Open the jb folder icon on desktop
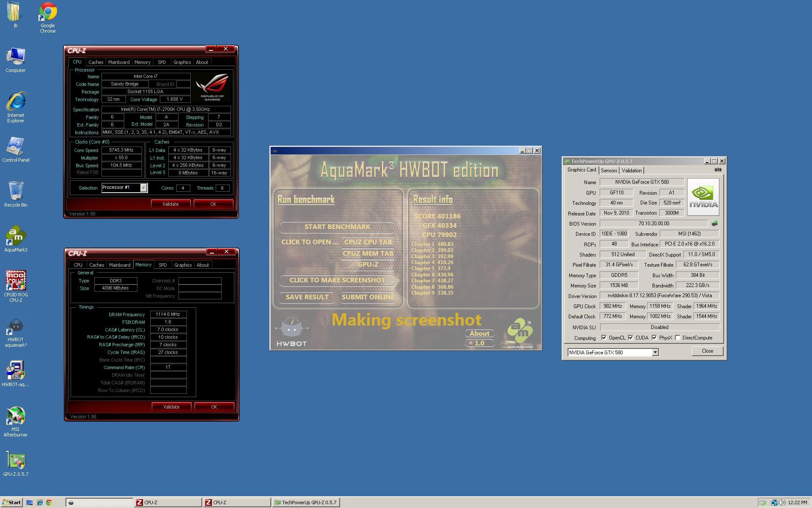 point(15,15)
